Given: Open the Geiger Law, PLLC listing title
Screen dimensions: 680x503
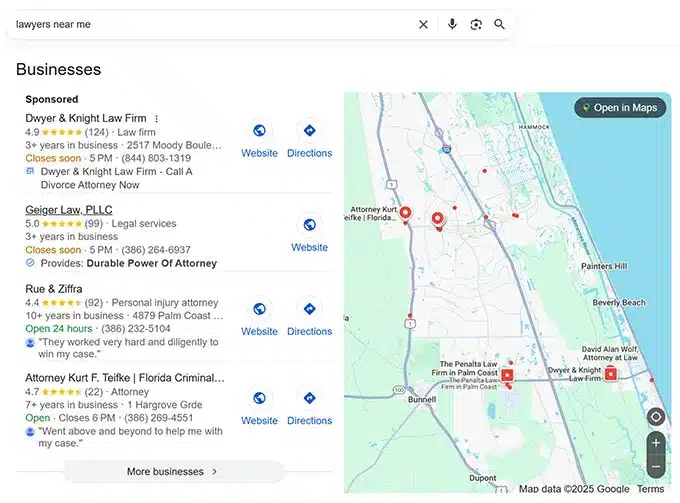Looking at the screenshot, I should (69, 210).
